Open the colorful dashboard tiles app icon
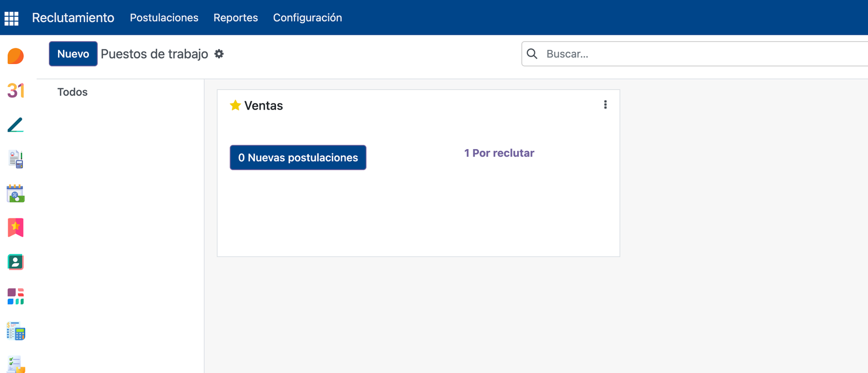868x373 pixels. coord(16,297)
